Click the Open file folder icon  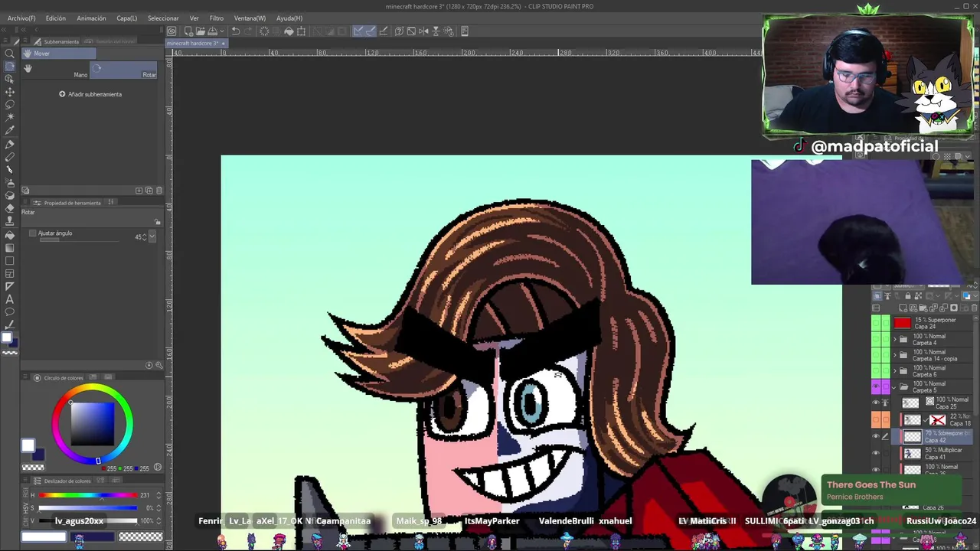[x=200, y=31]
